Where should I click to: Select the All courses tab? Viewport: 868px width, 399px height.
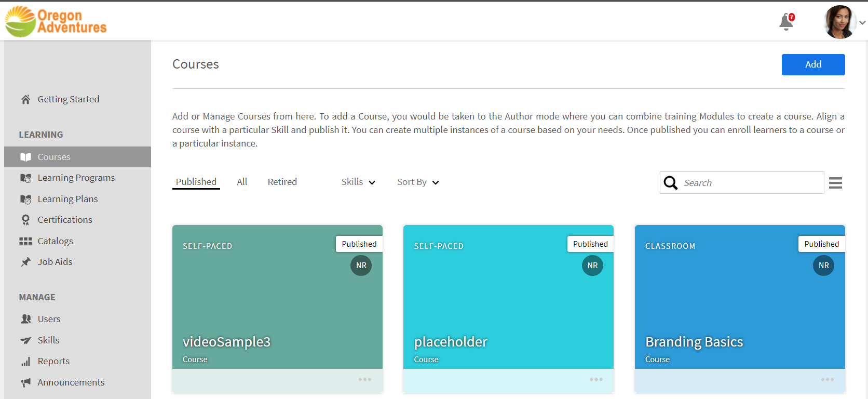click(242, 182)
